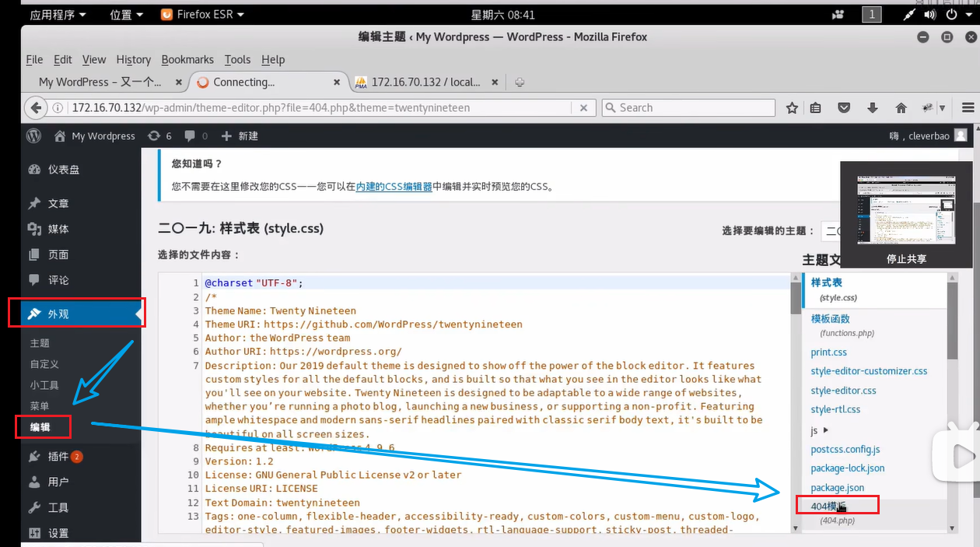Screen dimensions: 980x547
Task: Open the downloads arrow icon
Action: pyautogui.click(x=873, y=107)
